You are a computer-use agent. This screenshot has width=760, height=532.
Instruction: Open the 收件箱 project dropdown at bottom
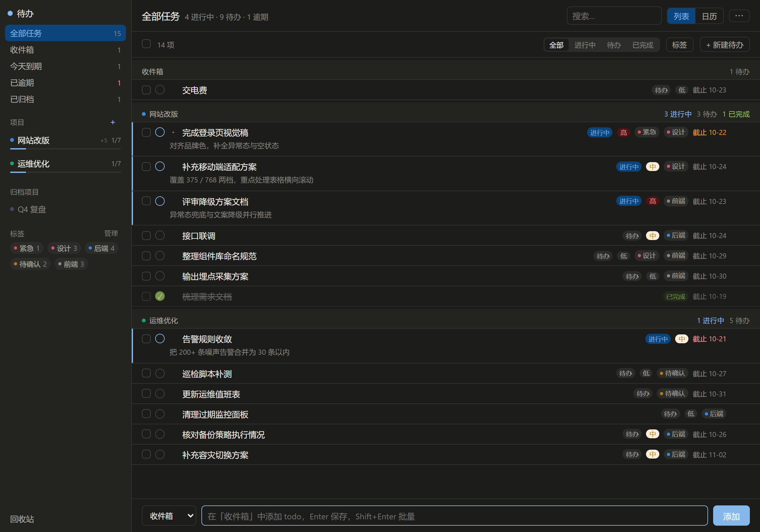[x=169, y=516]
